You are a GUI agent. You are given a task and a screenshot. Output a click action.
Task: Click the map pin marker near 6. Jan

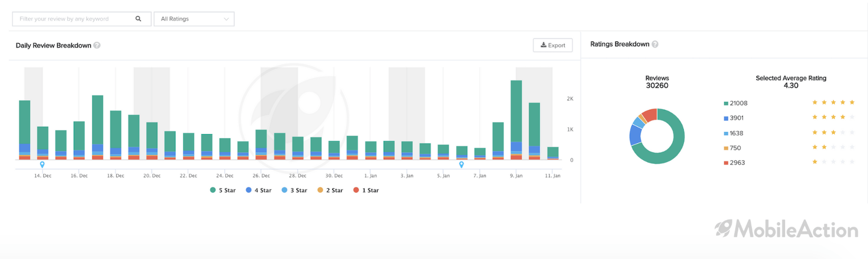pyautogui.click(x=462, y=165)
